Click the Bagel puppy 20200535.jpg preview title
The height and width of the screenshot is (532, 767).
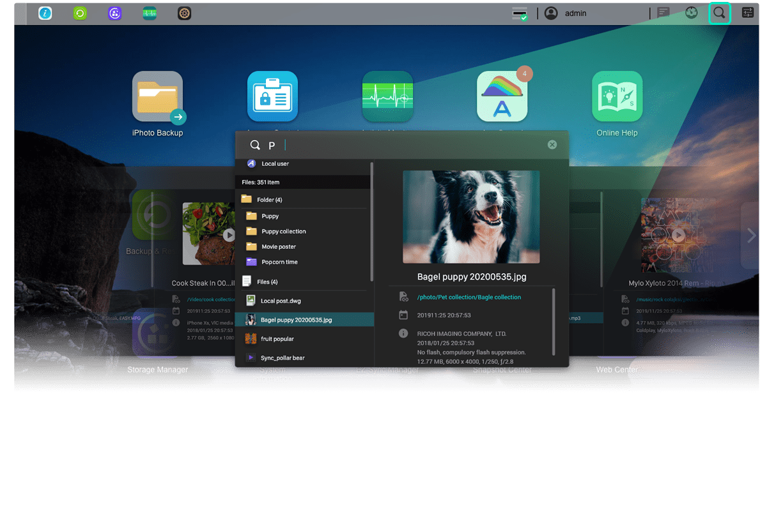pyautogui.click(x=472, y=277)
